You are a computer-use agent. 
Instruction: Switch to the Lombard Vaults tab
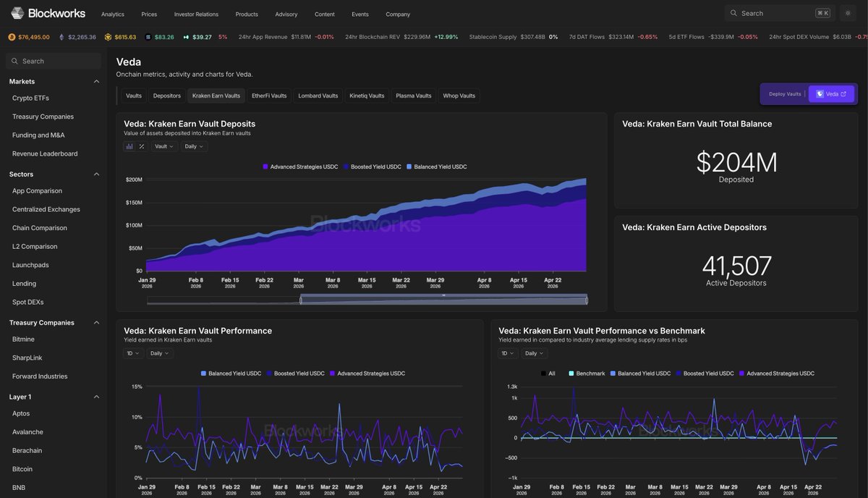tap(318, 96)
